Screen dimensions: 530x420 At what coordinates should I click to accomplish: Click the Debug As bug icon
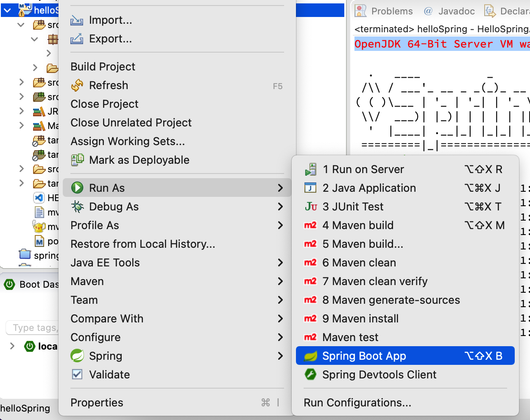pyautogui.click(x=77, y=207)
